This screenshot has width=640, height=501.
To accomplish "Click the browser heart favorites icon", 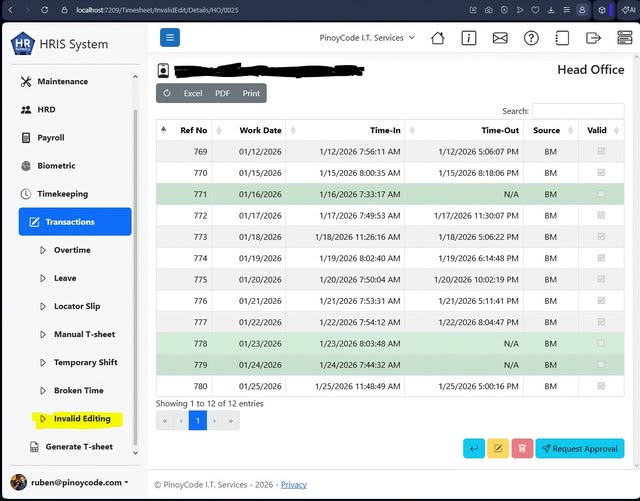I will click(x=535, y=10).
